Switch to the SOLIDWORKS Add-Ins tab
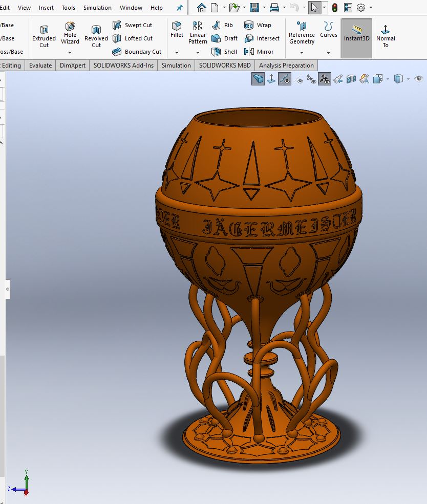Image resolution: width=427 pixels, height=504 pixels. 123,65
